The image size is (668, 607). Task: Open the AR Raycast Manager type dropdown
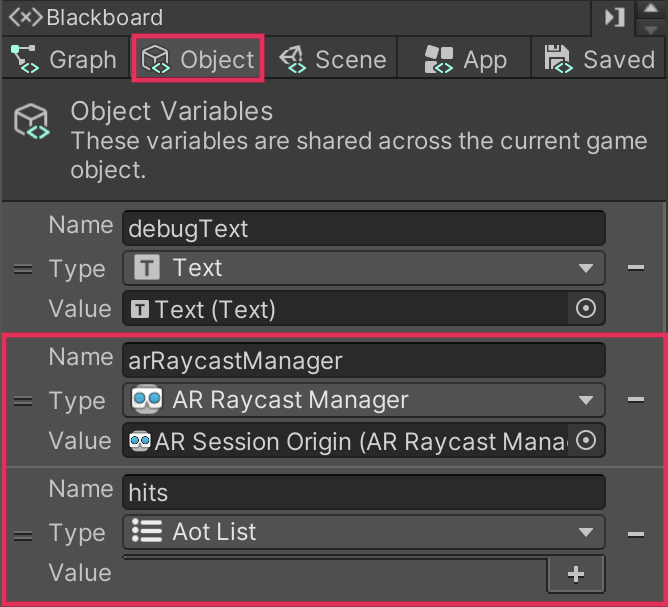point(364,400)
